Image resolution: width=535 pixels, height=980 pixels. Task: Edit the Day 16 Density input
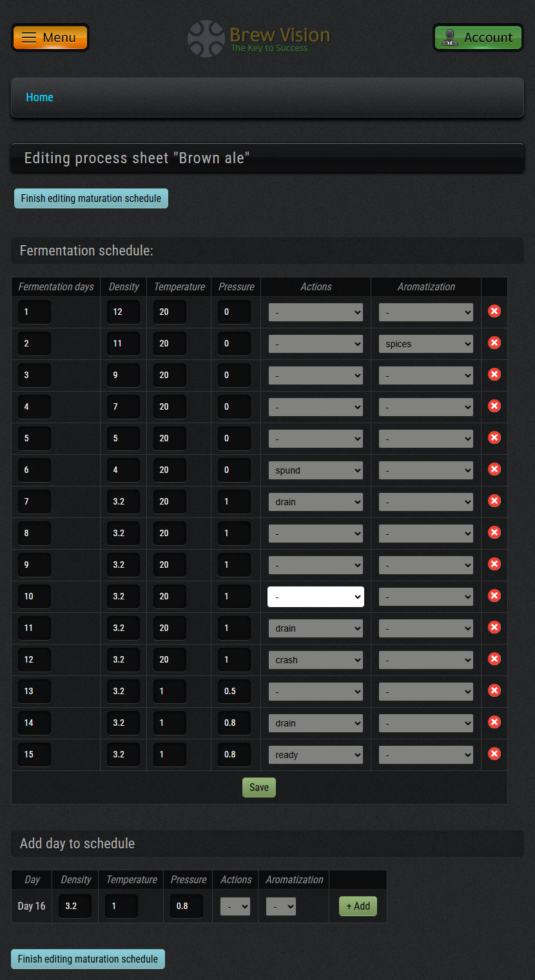[75, 906]
